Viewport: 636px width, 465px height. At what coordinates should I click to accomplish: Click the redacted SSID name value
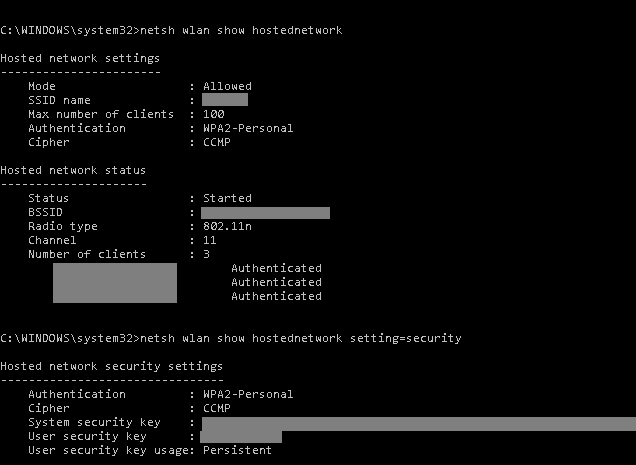point(224,100)
